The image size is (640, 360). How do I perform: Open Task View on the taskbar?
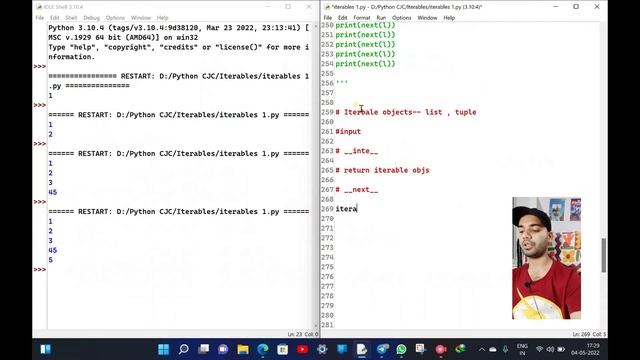click(203, 349)
